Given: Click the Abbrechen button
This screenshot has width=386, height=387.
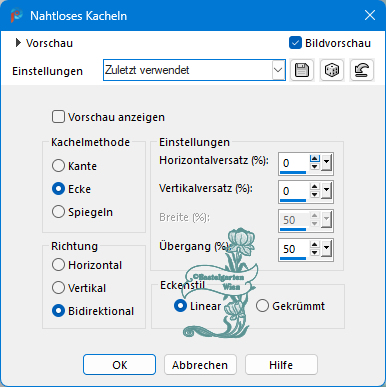Looking at the screenshot, I should (200, 365).
